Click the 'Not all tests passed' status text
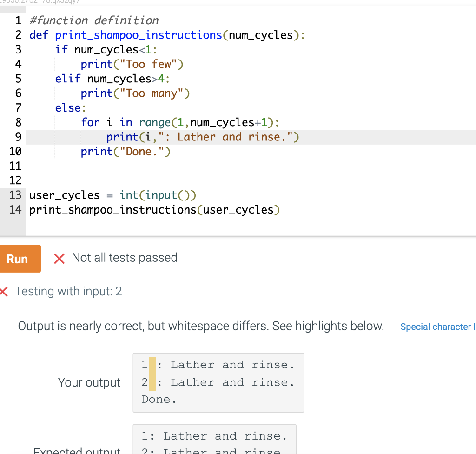 pyautogui.click(x=125, y=258)
